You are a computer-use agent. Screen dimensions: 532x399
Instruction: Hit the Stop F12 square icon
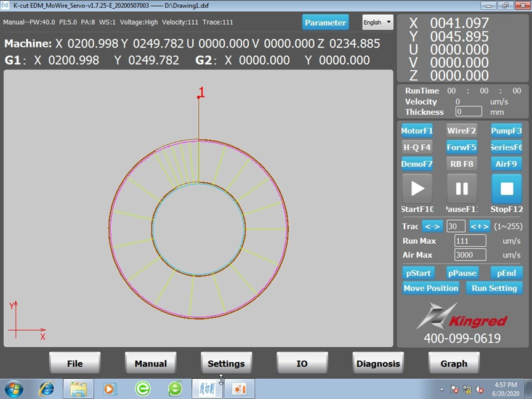click(x=506, y=189)
